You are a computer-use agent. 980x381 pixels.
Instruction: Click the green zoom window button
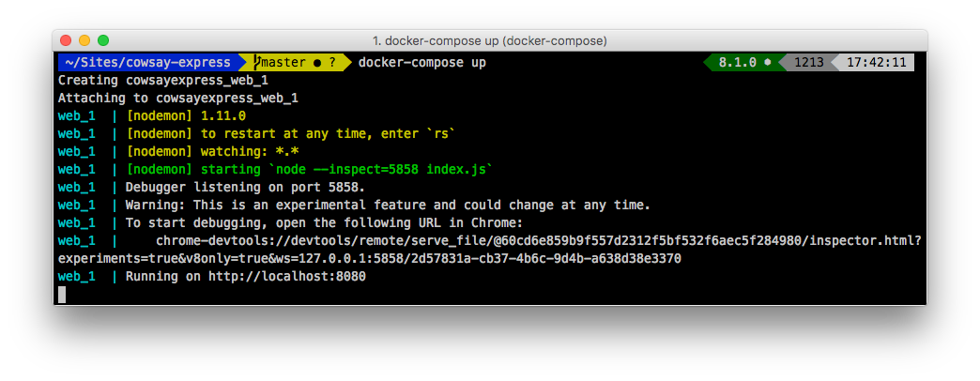(103, 40)
